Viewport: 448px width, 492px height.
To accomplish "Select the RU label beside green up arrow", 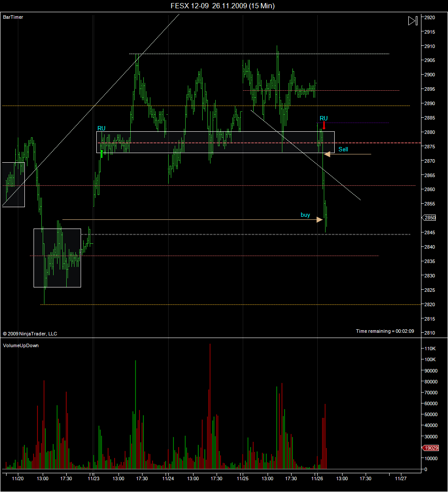I will pos(101,128).
